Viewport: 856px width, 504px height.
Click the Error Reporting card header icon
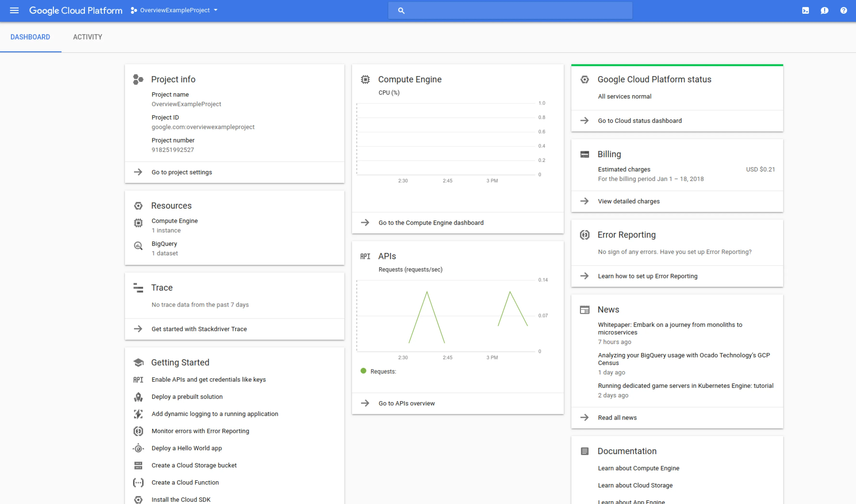(x=585, y=235)
